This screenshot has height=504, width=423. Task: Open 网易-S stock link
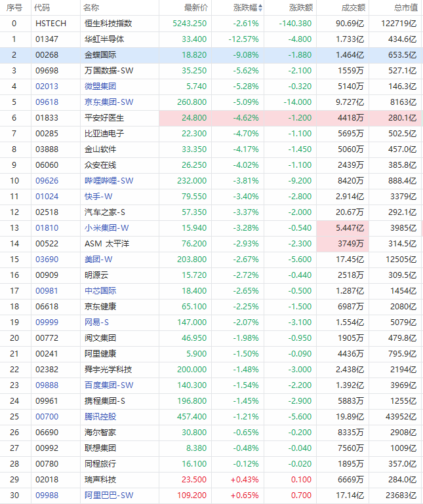coord(96,322)
